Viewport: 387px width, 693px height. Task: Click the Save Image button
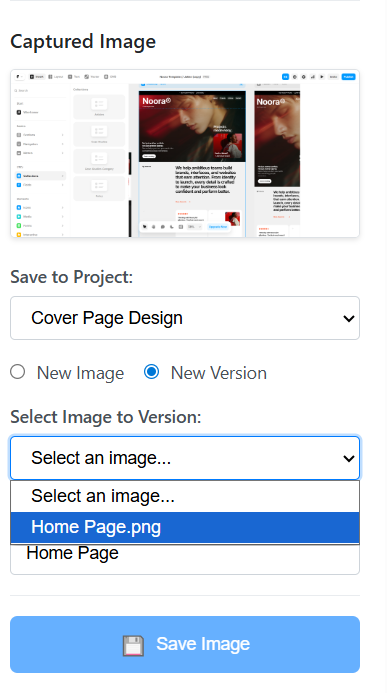[185, 644]
